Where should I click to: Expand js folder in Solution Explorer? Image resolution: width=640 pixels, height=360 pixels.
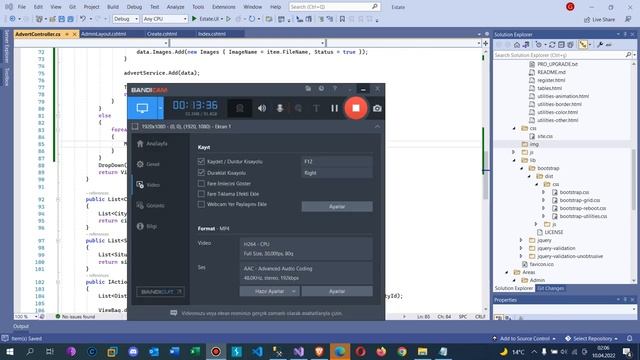click(514, 152)
